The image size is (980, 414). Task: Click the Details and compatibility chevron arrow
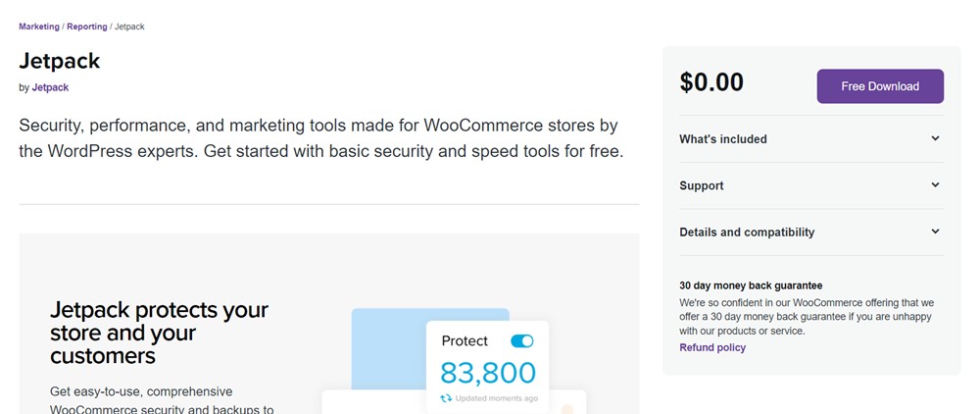tap(935, 232)
